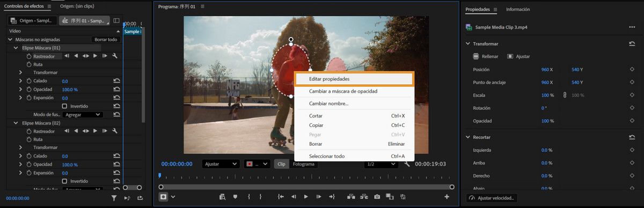Collapse Elipse Máscara (01) group

pos(16,48)
